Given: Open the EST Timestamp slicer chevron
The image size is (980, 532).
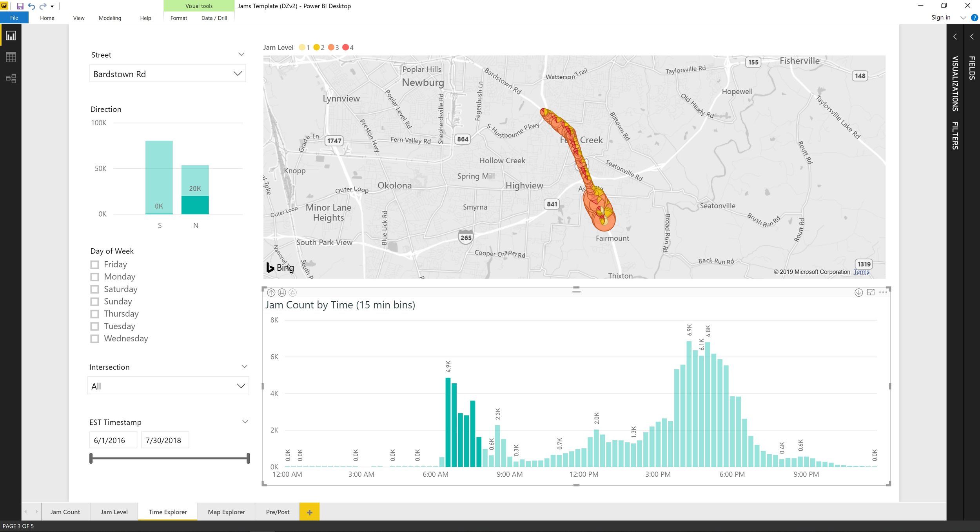Looking at the screenshot, I should [x=245, y=422].
